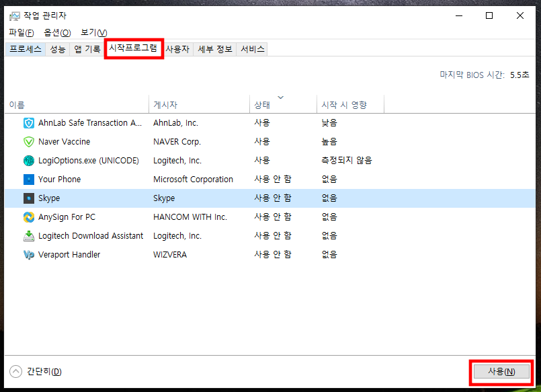Image resolution: width=541 pixels, height=392 pixels.
Task: Switch to the 서비스 tab
Action: tap(253, 49)
